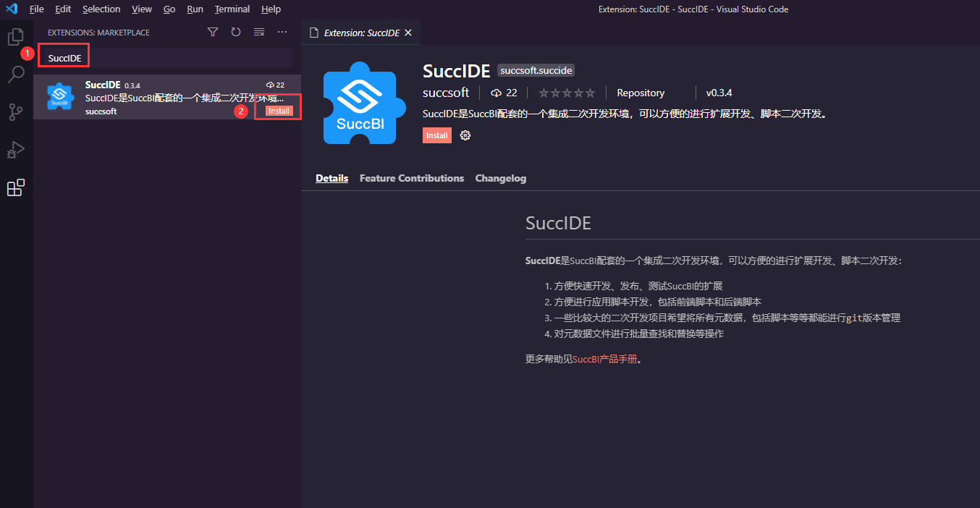Screen dimensions: 980x508
Task: Open the Run and Debug view
Action: coord(16,150)
